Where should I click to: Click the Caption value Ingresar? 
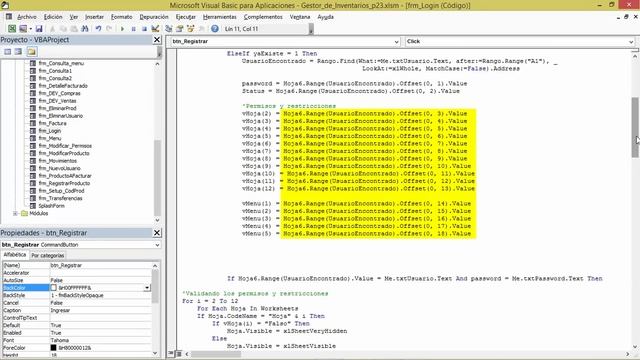60,311
